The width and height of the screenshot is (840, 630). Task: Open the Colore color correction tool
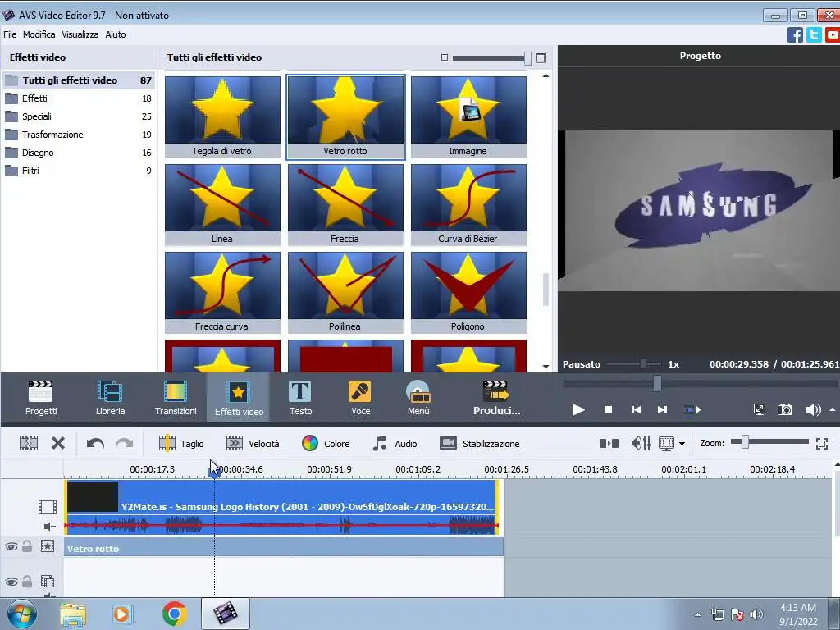[x=326, y=444]
